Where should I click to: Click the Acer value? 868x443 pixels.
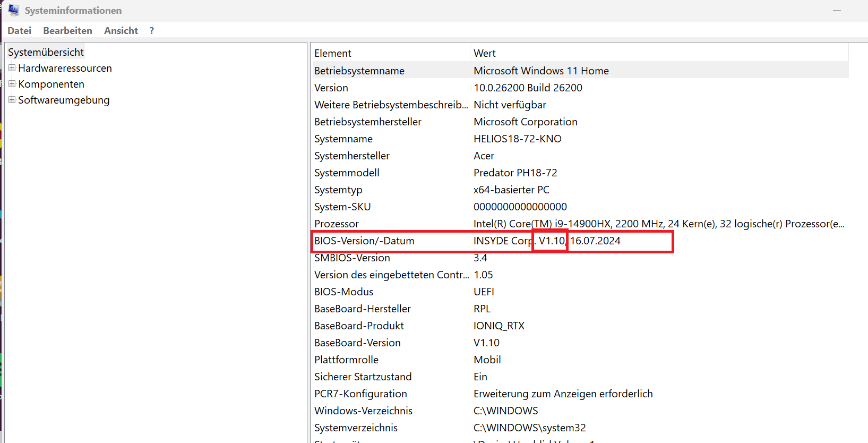pos(484,156)
